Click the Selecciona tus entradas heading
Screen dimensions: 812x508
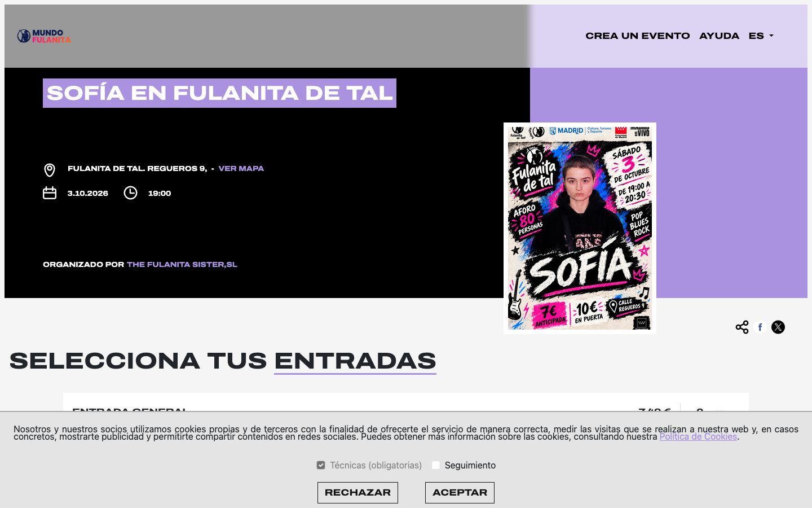(x=223, y=361)
